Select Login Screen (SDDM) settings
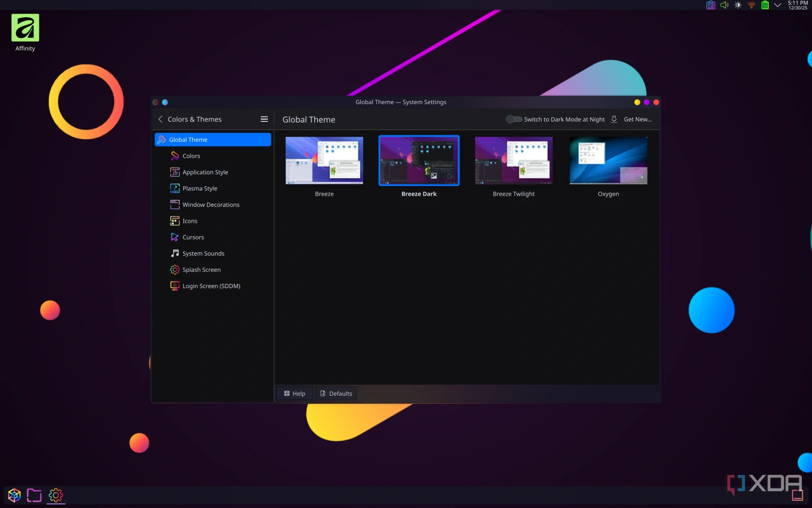 pyautogui.click(x=175, y=285)
